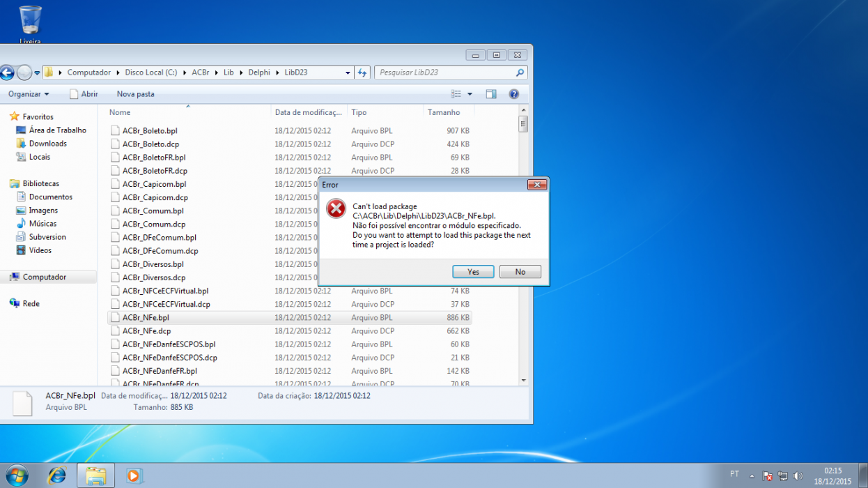Click the Explorer Forward navigation arrow
This screenshot has height=488, width=868.
[24, 73]
